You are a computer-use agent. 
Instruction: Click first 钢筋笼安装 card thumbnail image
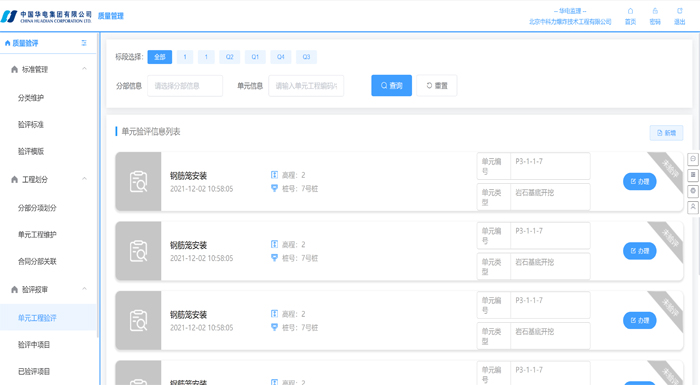138,181
